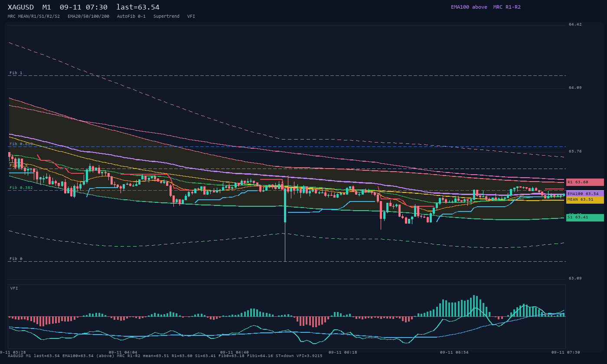Click the 'MRC R1-R2' status text

click(507, 7)
